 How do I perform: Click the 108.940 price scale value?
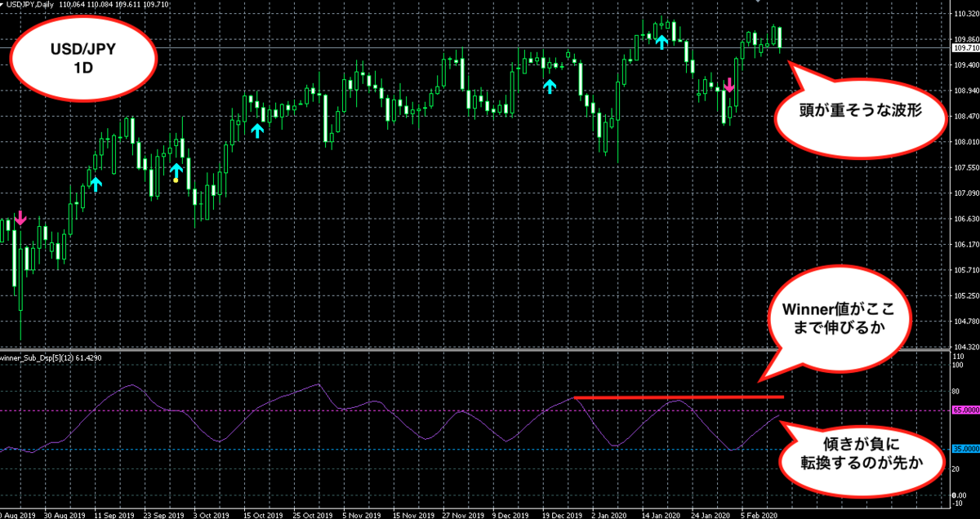[965, 91]
